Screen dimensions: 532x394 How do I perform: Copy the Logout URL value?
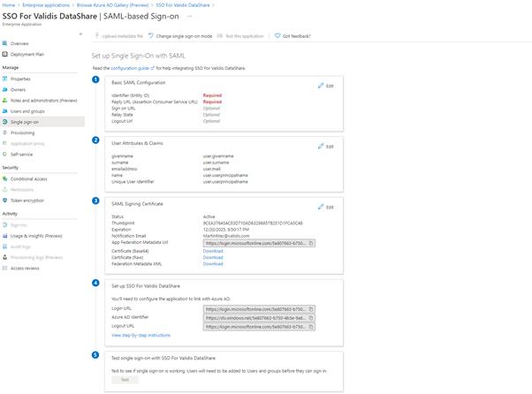click(311, 327)
